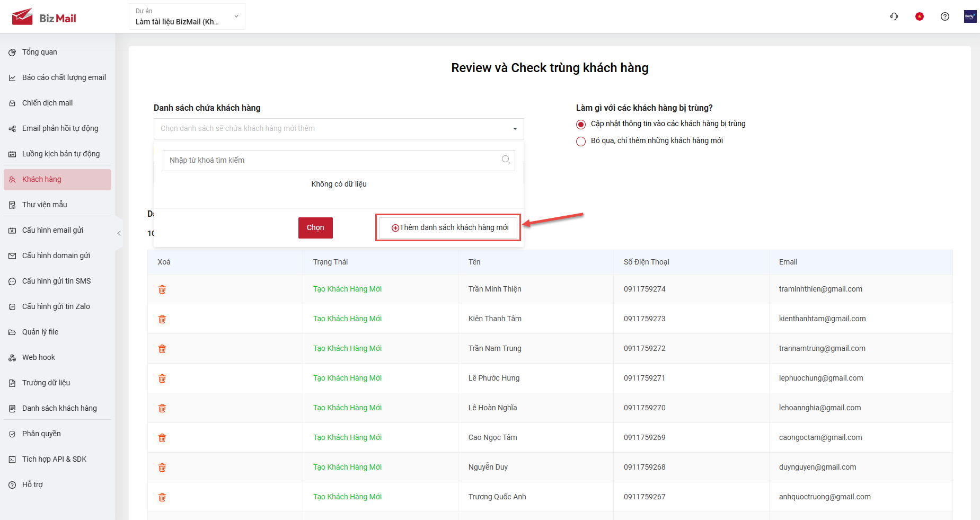Open Email phản hồi tự động

pos(57,128)
